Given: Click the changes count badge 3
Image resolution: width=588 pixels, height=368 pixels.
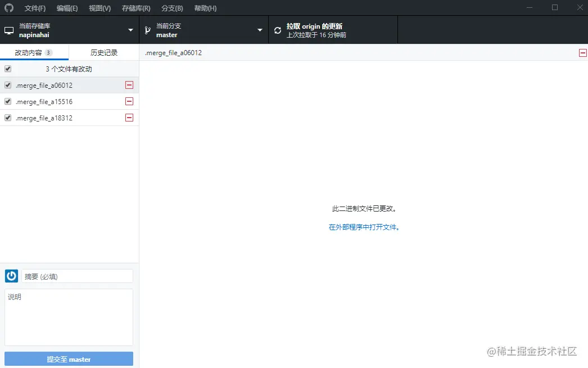Looking at the screenshot, I should click(48, 52).
